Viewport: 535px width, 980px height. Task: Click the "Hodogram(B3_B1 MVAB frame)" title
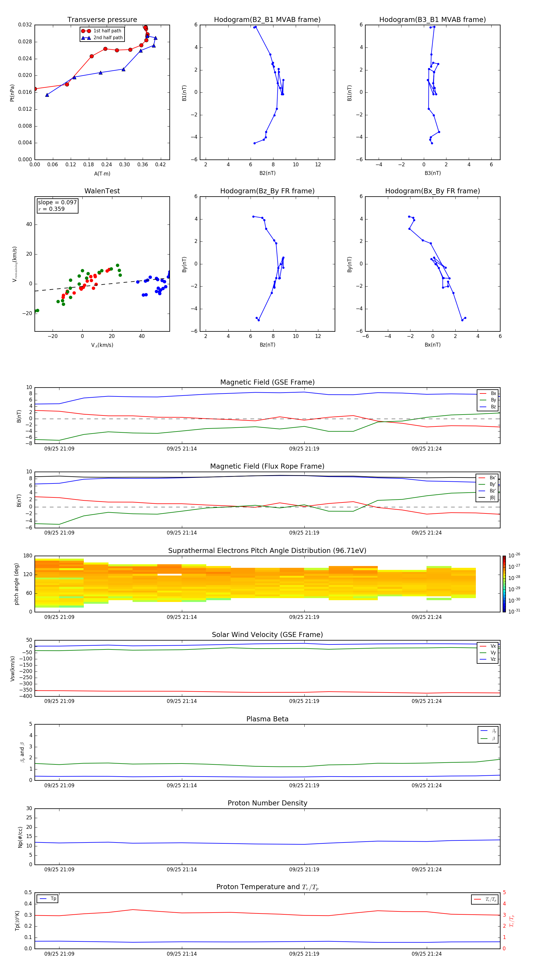coord(432,20)
